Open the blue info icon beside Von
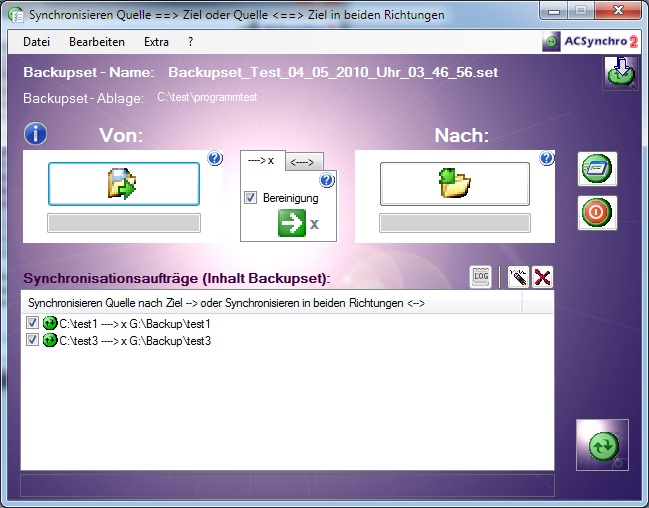This screenshot has height=508, width=649. tap(35, 133)
